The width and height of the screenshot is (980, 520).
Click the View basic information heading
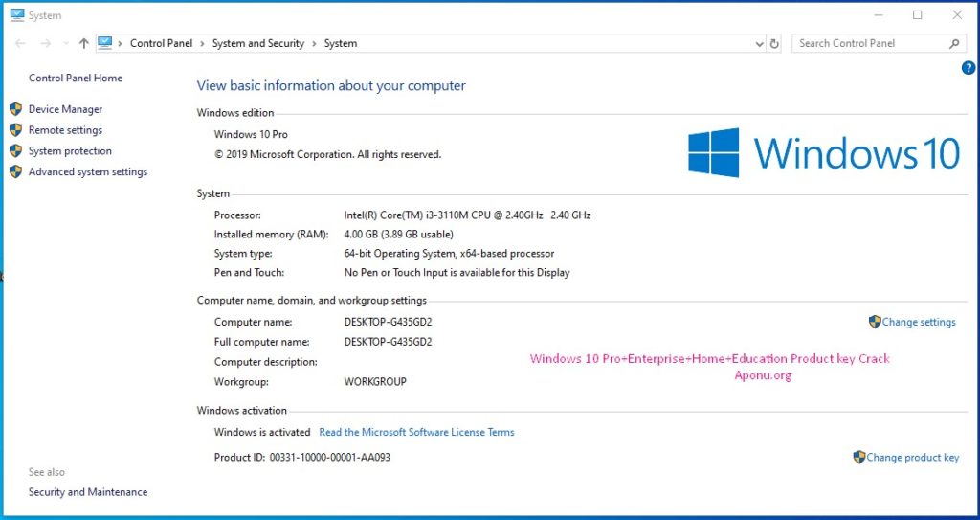tap(331, 86)
